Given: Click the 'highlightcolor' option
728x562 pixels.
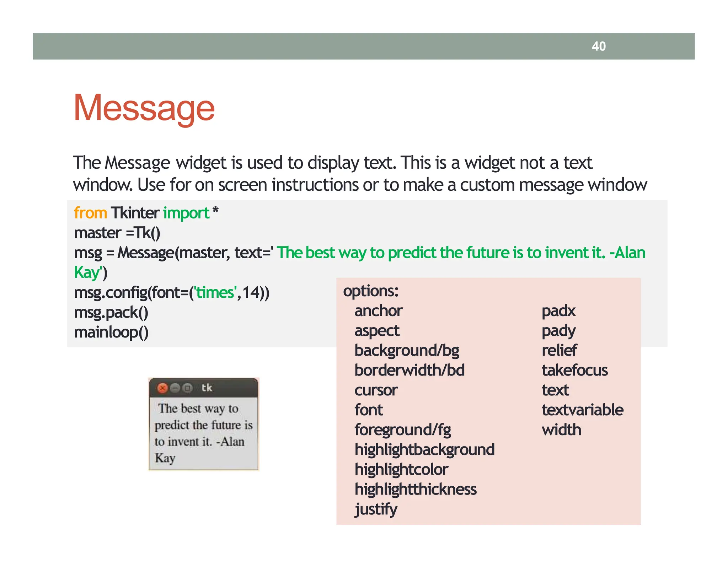Looking at the screenshot, I should coord(401,470).
